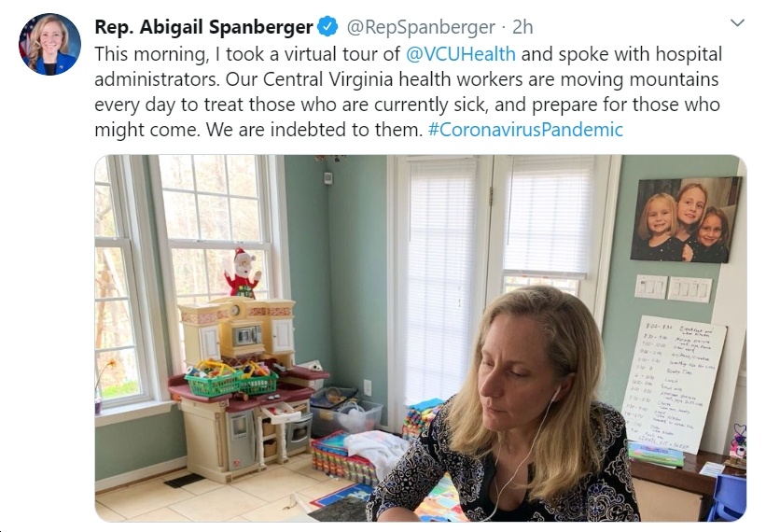766x532 pixels.
Task: Click the tweet text starting 'This morning'
Action: (x=408, y=91)
